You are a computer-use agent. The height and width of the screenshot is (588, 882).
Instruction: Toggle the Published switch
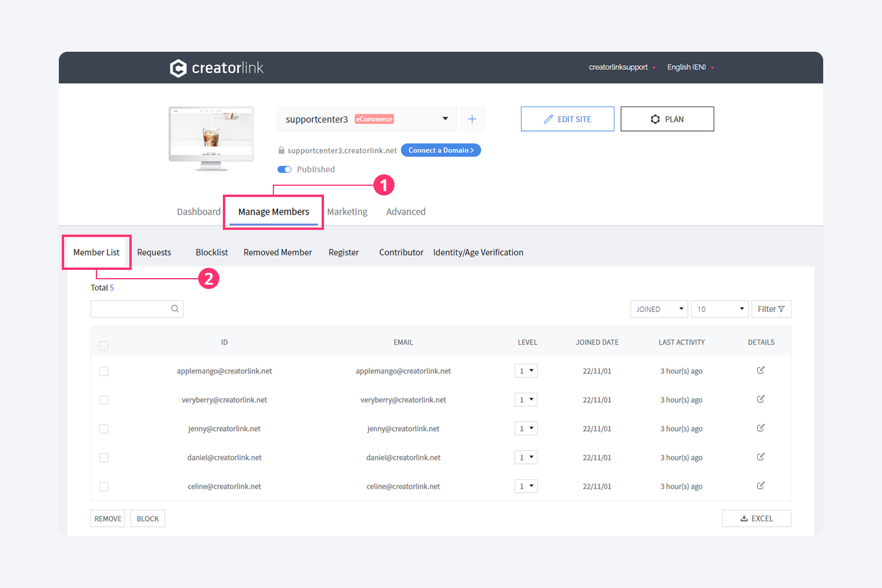285,169
